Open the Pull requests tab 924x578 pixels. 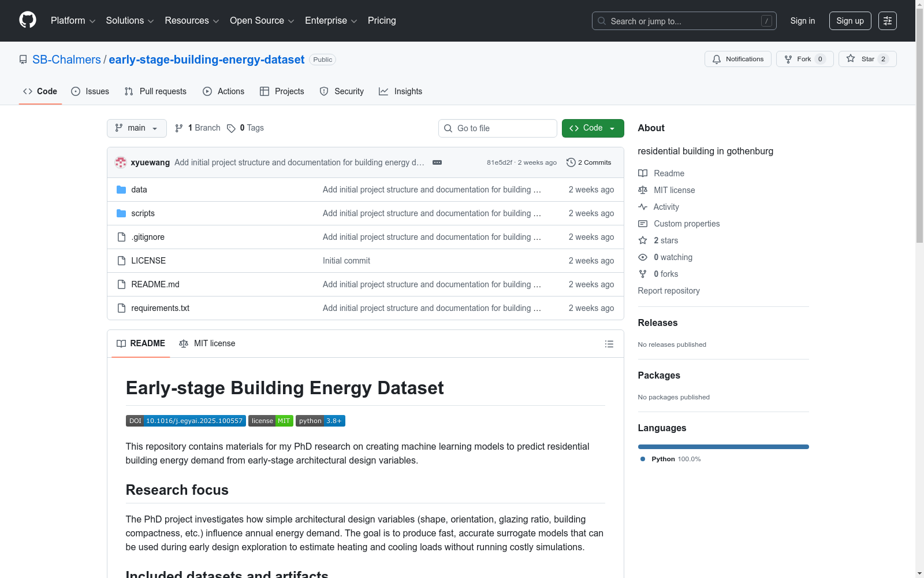(155, 91)
